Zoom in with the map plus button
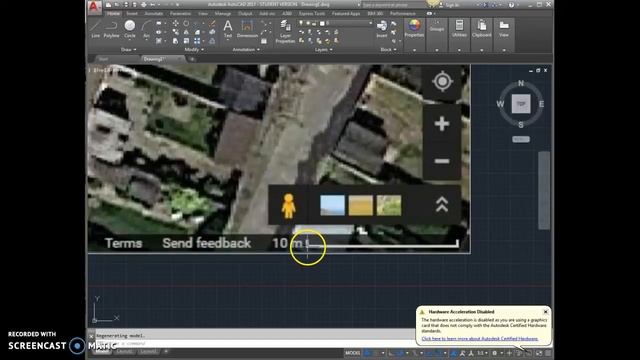This screenshot has height=360, width=640. tap(442, 124)
